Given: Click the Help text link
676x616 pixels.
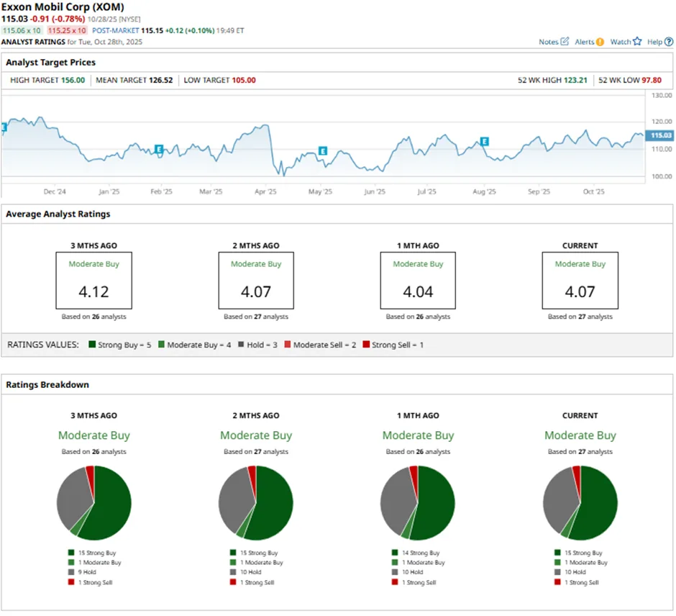Looking at the screenshot, I should 655,42.
